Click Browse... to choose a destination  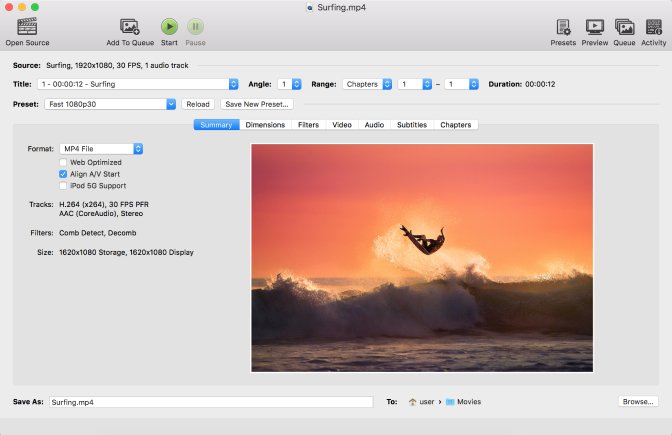638,402
